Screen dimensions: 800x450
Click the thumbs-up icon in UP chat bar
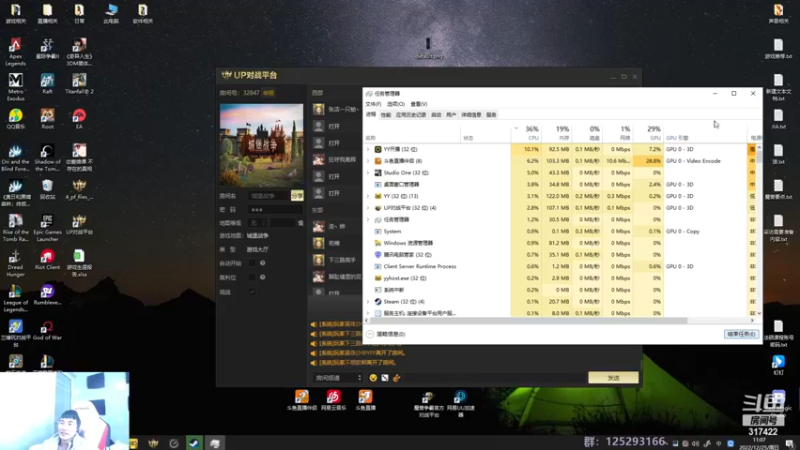(x=396, y=378)
